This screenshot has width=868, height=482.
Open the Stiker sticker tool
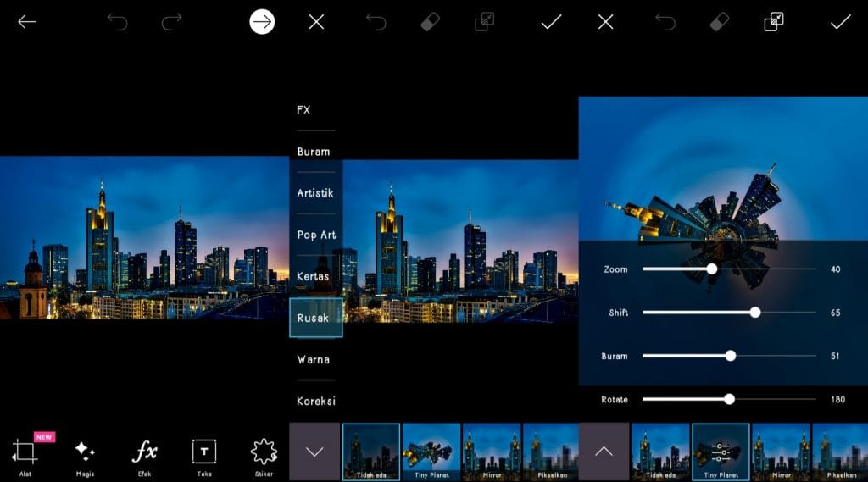(262, 452)
